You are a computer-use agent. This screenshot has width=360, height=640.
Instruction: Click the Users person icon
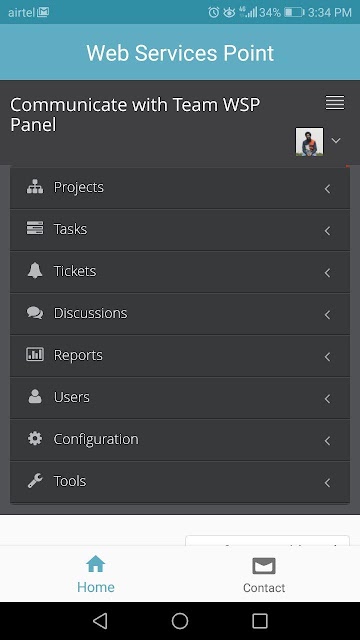35,396
